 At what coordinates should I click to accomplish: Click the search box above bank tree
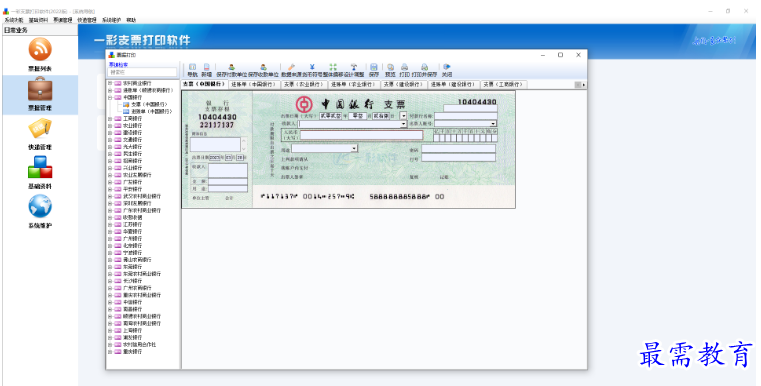(x=143, y=72)
